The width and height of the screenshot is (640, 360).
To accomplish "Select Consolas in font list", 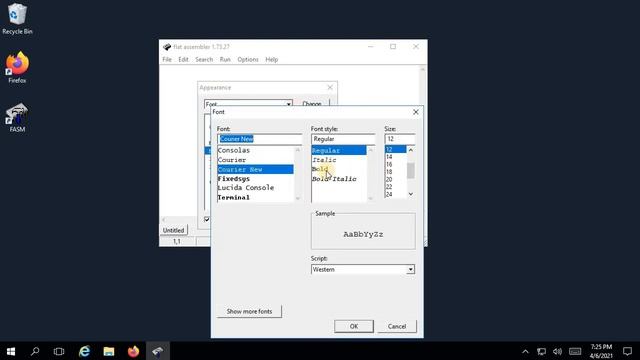I will 256,151.
